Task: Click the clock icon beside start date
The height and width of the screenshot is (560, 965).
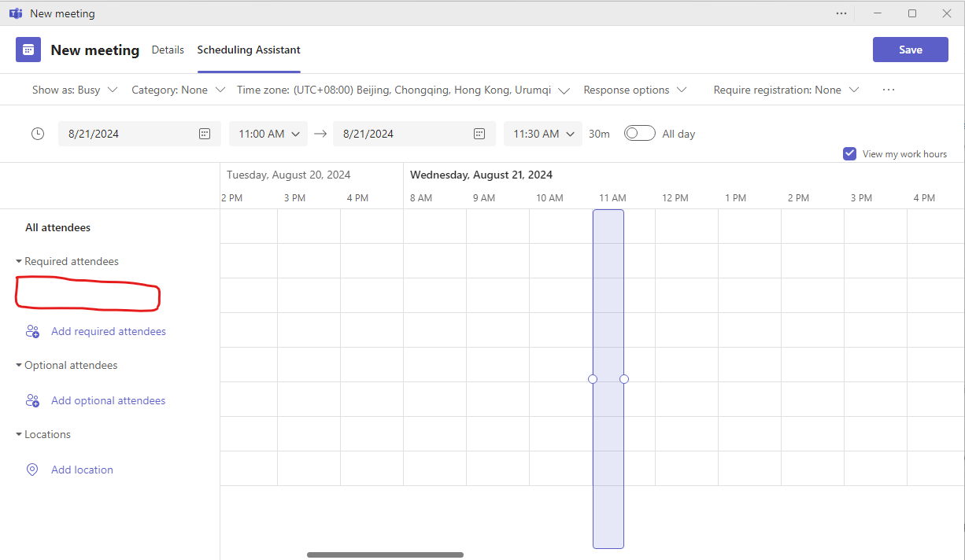Action: click(38, 134)
